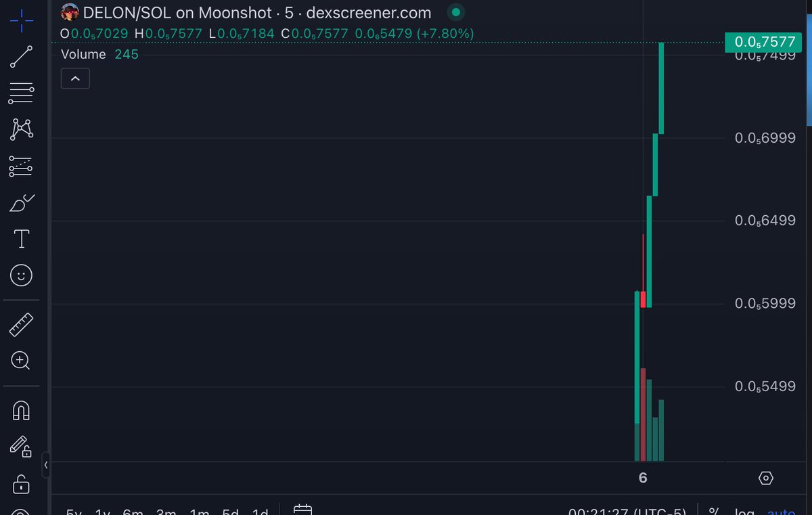Toggle magnet mode for drawings
Image resolution: width=812 pixels, height=515 pixels.
click(x=21, y=410)
